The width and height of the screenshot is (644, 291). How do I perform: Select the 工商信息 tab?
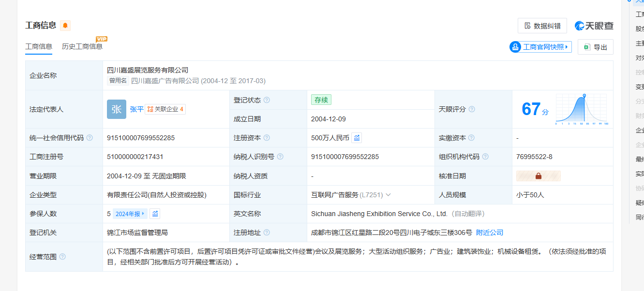point(39,46)
